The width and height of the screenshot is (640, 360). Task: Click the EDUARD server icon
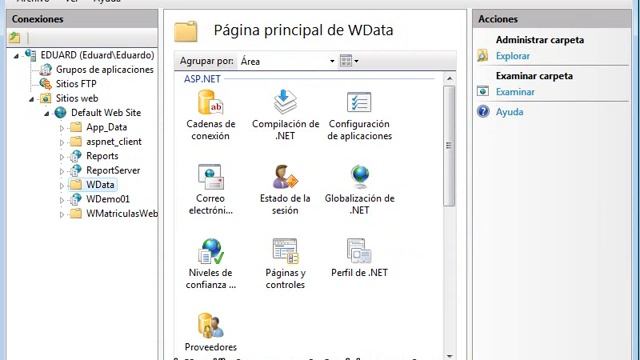30,55
